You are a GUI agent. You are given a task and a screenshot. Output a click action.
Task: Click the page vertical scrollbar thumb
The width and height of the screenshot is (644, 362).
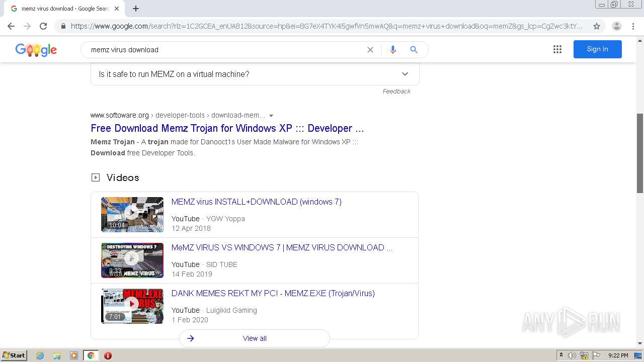pos(640,153)
